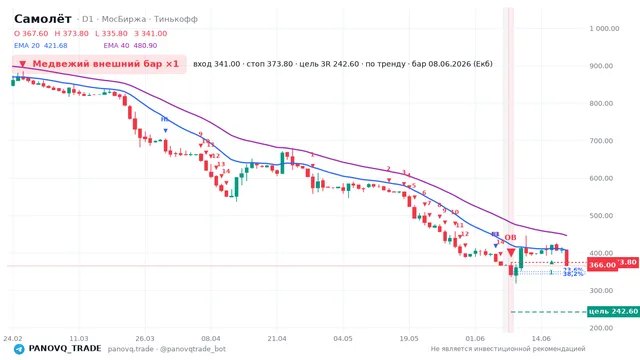Click the '08.04' date axis label

pos(211,338)
